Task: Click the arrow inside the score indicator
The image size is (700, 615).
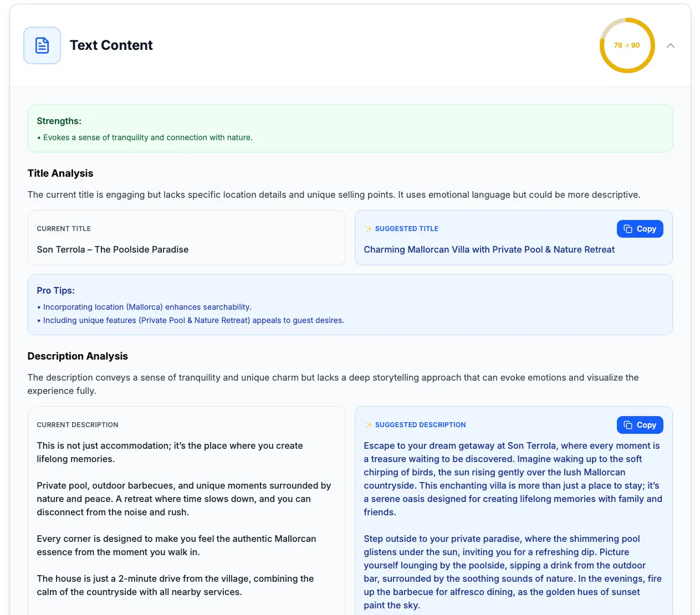Action: click(x=627, y=45)
